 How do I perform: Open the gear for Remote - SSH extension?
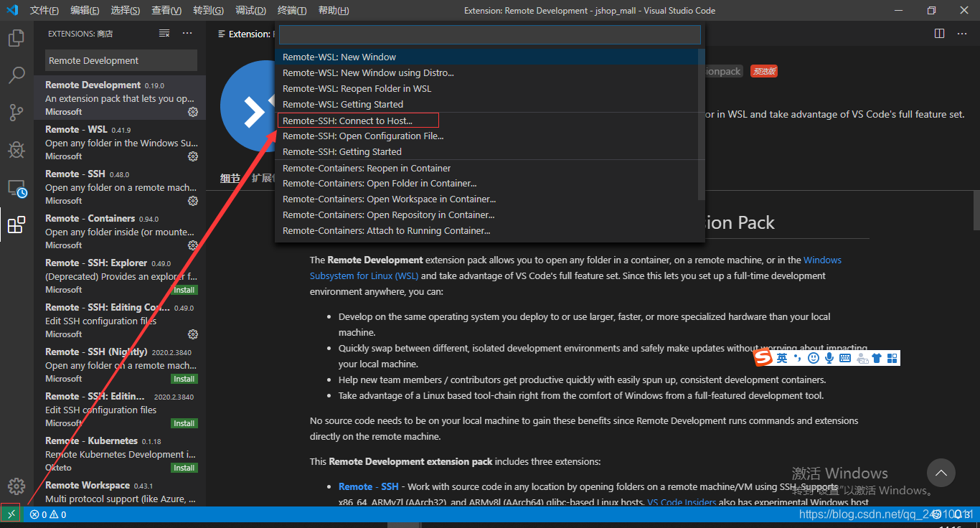[193, 201]
